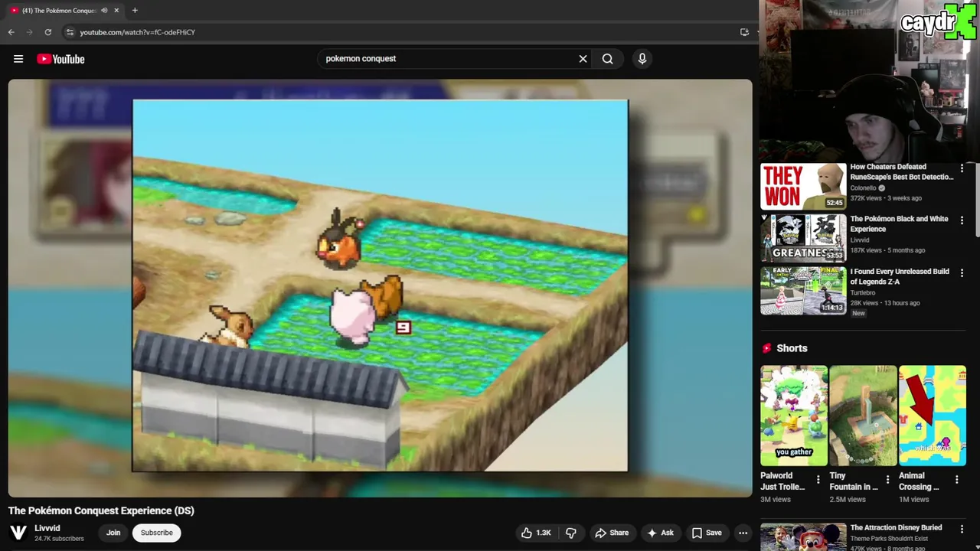Viewport: 980px width, 551px height.
Task: Open How Cheaters Defeated RuneScape title
Action: [x=902, y=171]
